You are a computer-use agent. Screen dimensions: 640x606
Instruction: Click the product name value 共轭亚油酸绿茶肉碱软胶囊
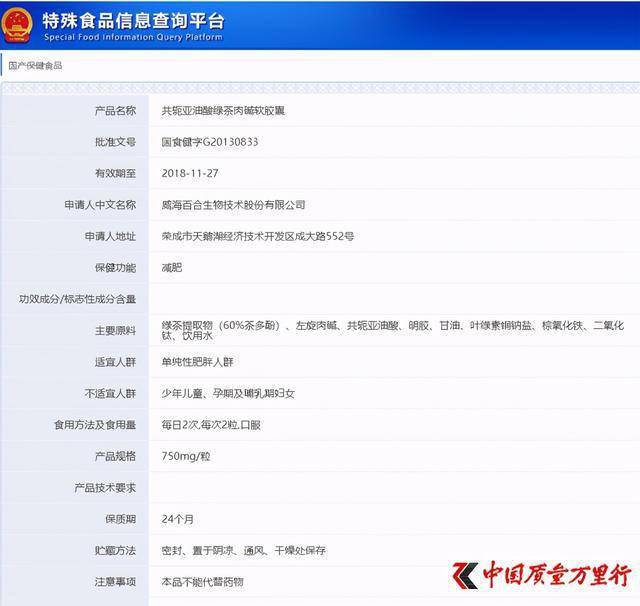(x=223, y=111)
